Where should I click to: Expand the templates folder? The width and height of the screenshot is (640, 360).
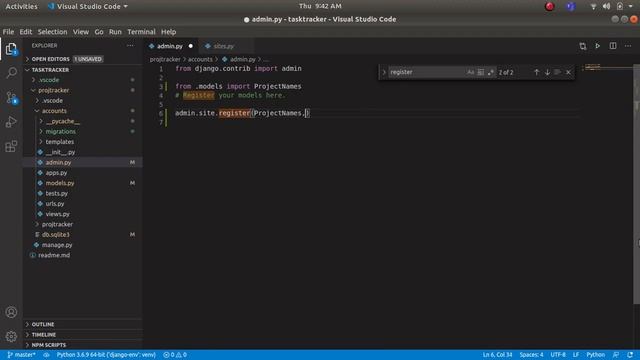[x=60, y=142]
